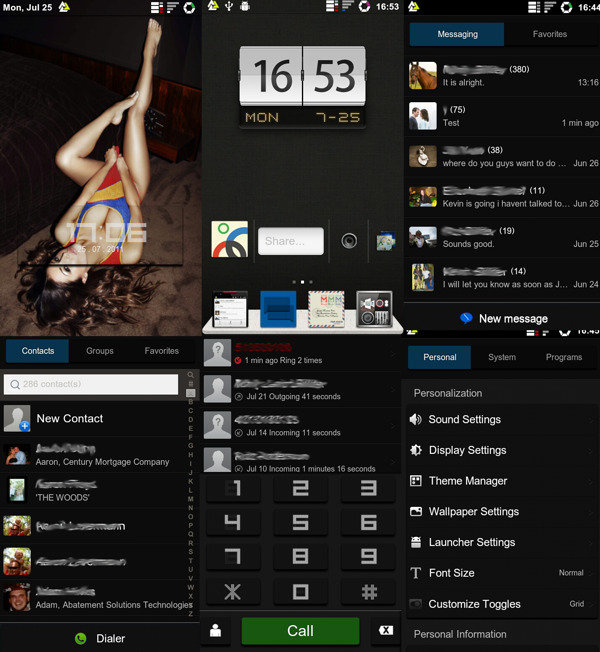The width and height of the screenshot is (600, 652).
Task: Open the Font Size option
Action: click(502, 573)
